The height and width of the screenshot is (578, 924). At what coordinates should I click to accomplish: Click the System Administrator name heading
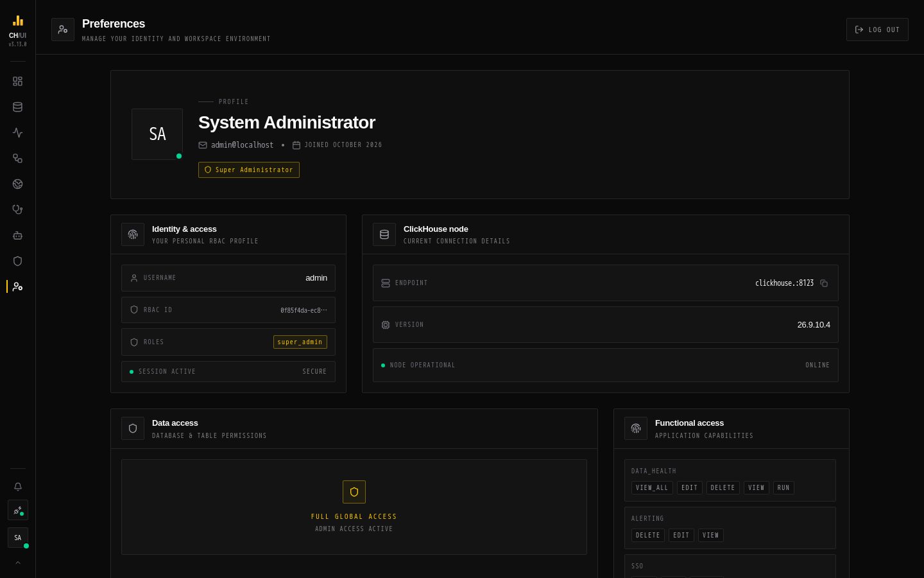click(x=287, y=123)
